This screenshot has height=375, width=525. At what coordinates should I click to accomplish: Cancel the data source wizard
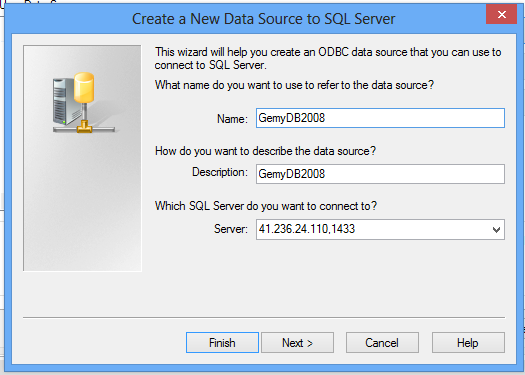tap(382, 342)
